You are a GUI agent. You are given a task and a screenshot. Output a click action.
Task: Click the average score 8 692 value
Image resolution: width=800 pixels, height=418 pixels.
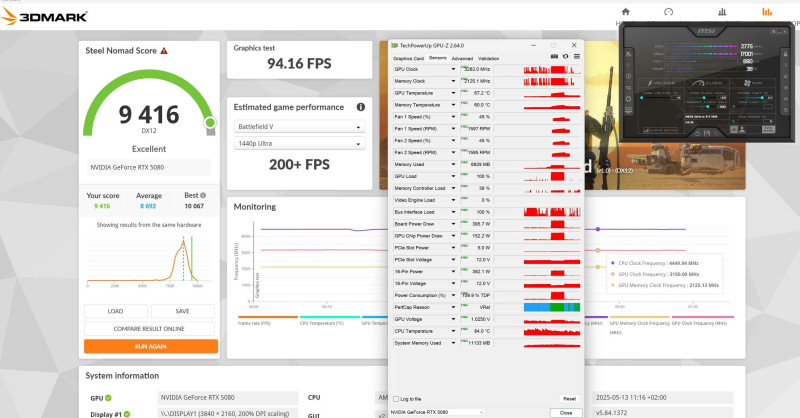[x=148, y=206]
